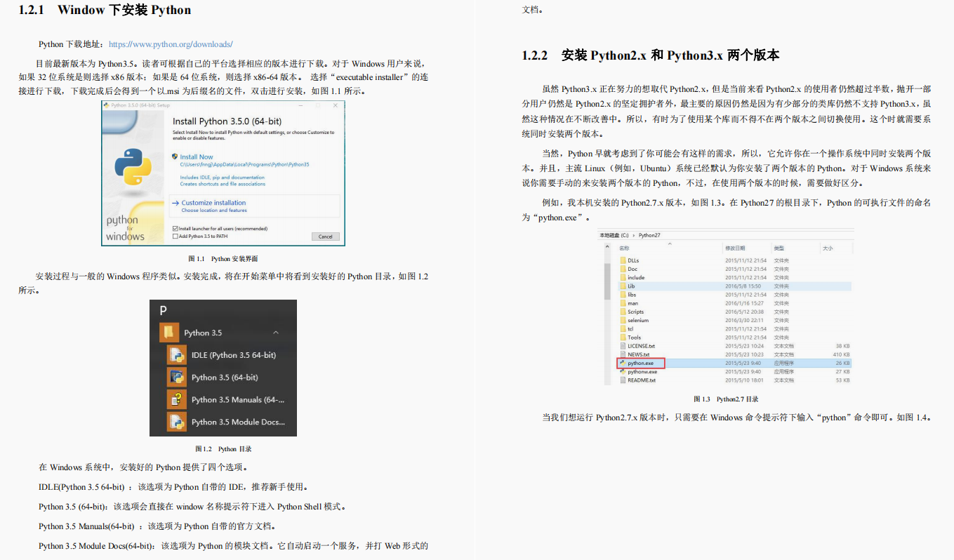Click the Cancel button in the installer
The image size is (954, 560).
click(325, 236)
